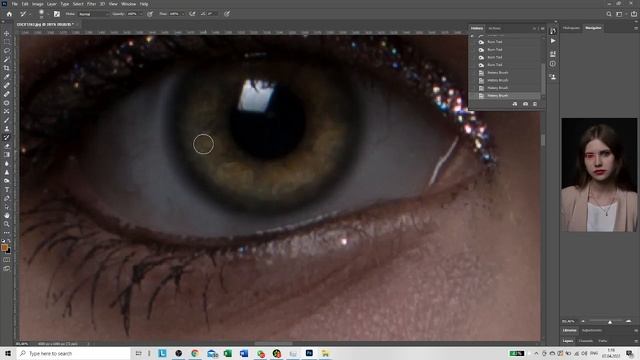Select the Eraser tool

click(7, 146)
